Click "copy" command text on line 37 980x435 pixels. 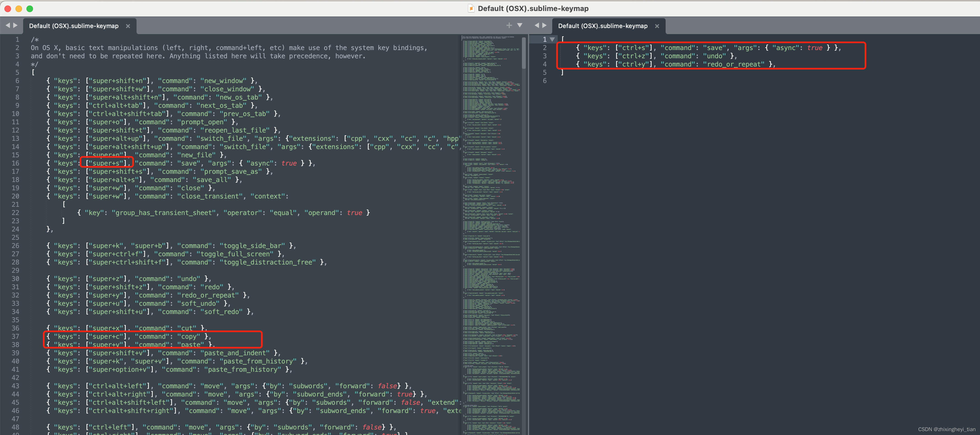point(189,337)
